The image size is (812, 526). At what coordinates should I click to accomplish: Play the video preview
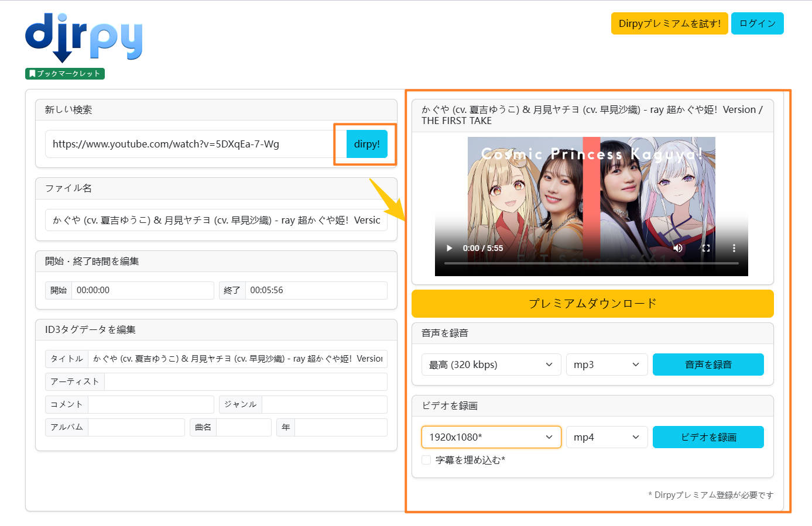coord(450,248)
